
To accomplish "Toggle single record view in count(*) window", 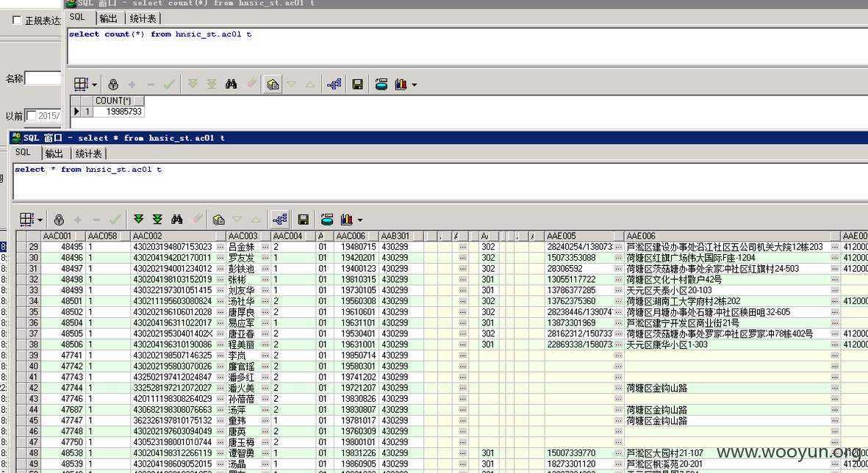I will (x=273, y=84).
